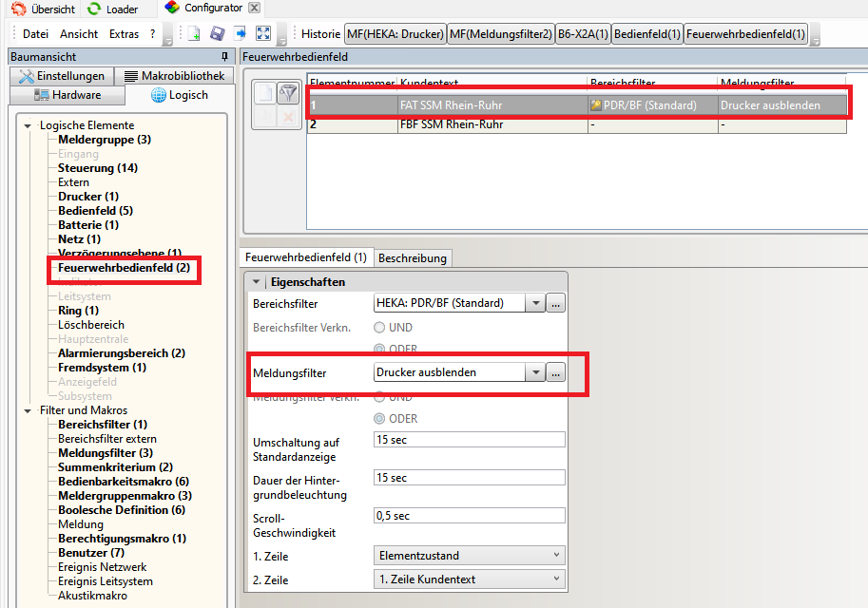Save configuration with the floppy disk icon
Screen dimensions: 868x608
(x=218, y=34)
